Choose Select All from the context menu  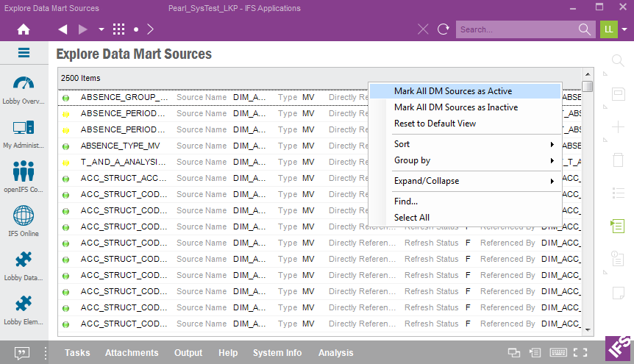pyautogui.click(x=412, y=218)
